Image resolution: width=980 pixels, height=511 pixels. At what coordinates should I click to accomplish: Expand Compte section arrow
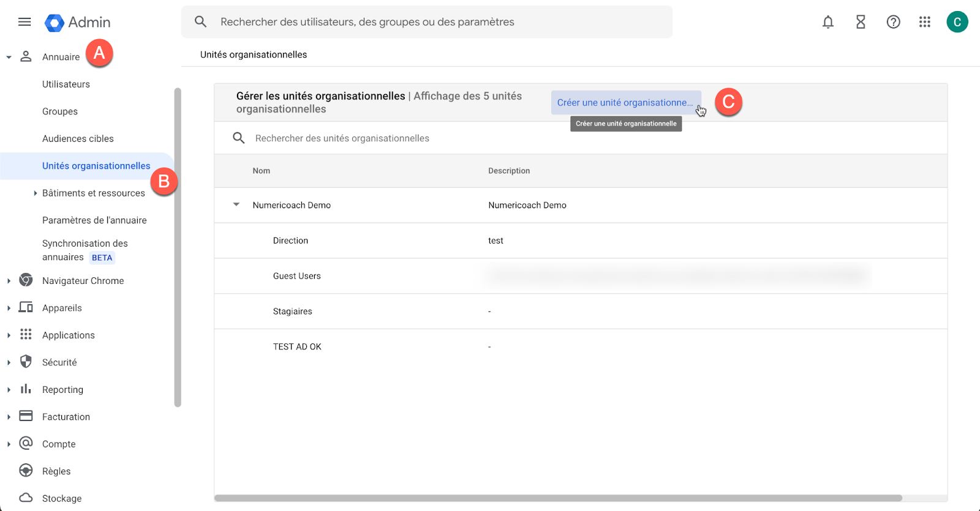click(x=9, y=444)
